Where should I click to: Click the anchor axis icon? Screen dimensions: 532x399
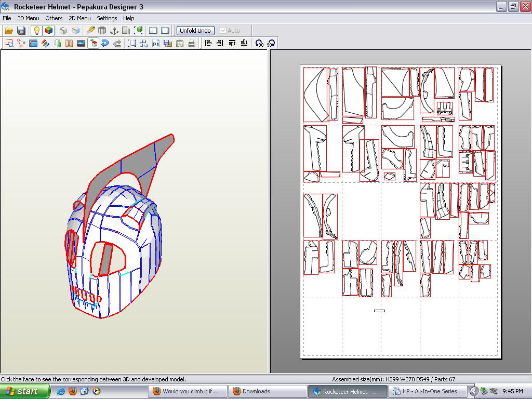[x=114, y=31]
